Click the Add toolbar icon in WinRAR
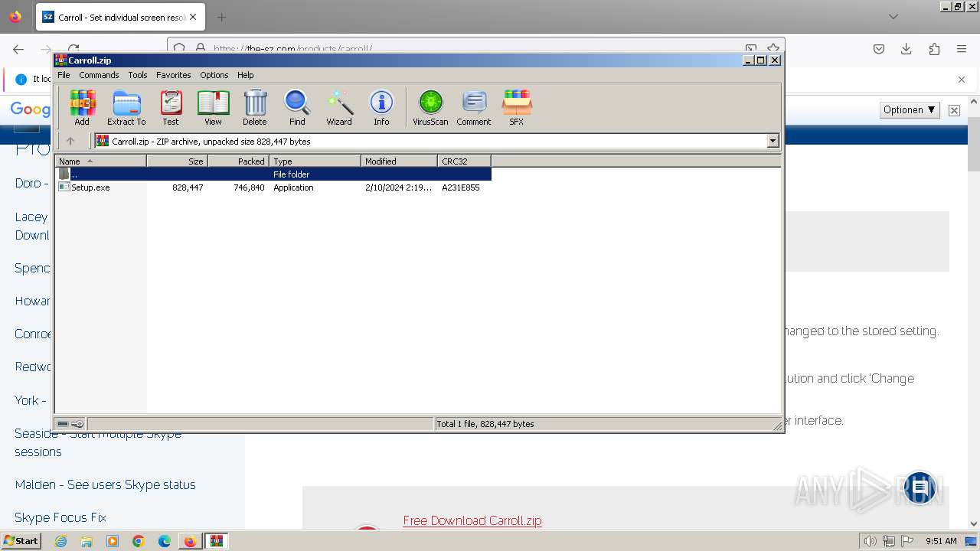The image size is (980, 551). (x=82, y=107)
